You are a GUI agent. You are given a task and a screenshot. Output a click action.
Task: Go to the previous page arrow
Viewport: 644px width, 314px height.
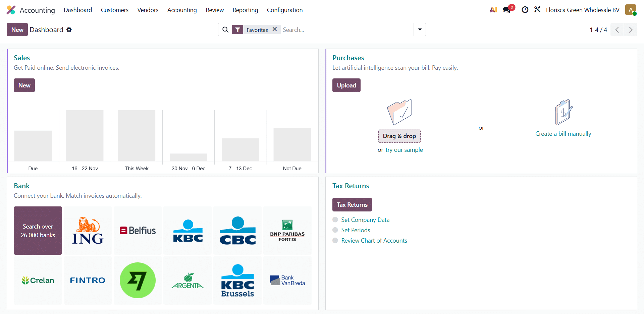coord(617,29)
